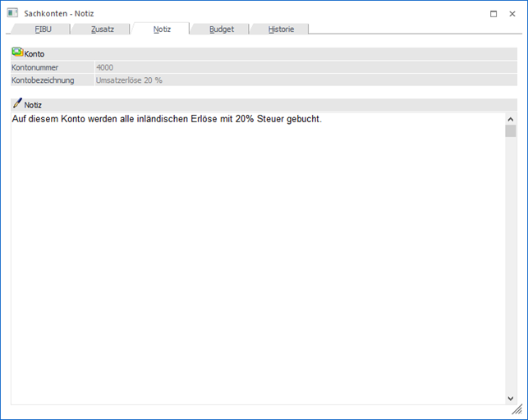Viewport: 528px width, 420px height.
Task: Click the pencil icon beside Notiz
Action: pos(17,104)
